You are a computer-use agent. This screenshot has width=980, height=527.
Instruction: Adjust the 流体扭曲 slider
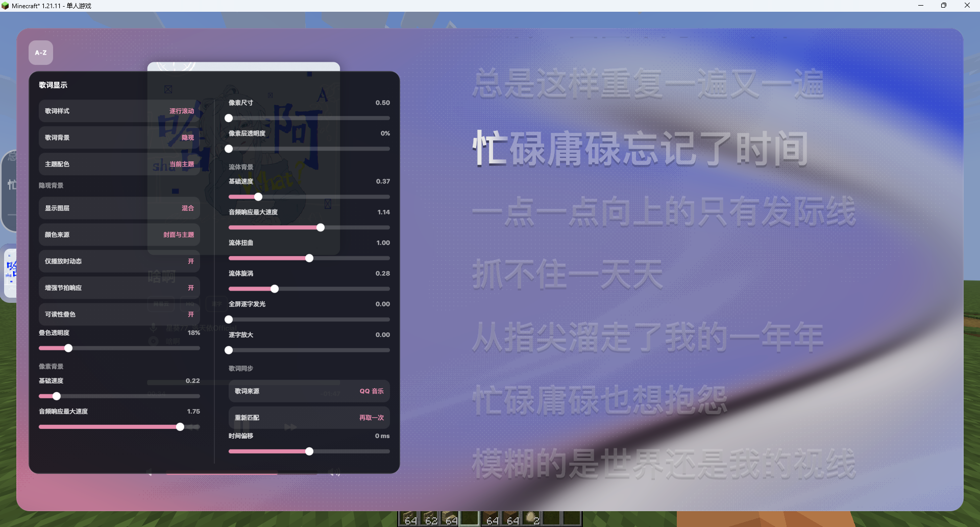[309, 258]
